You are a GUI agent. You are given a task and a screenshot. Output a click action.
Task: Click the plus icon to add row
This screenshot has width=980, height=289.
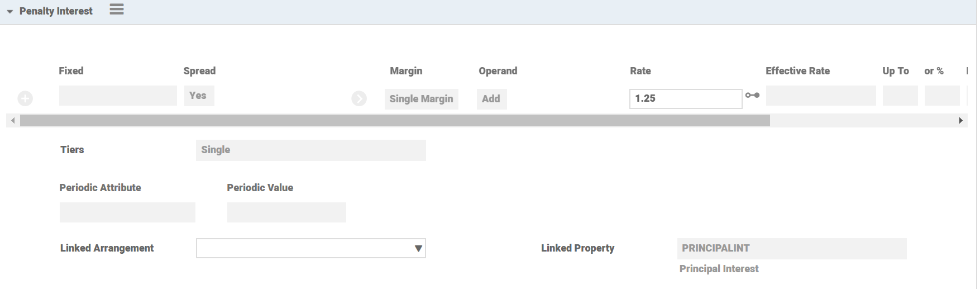coord(25,99)
